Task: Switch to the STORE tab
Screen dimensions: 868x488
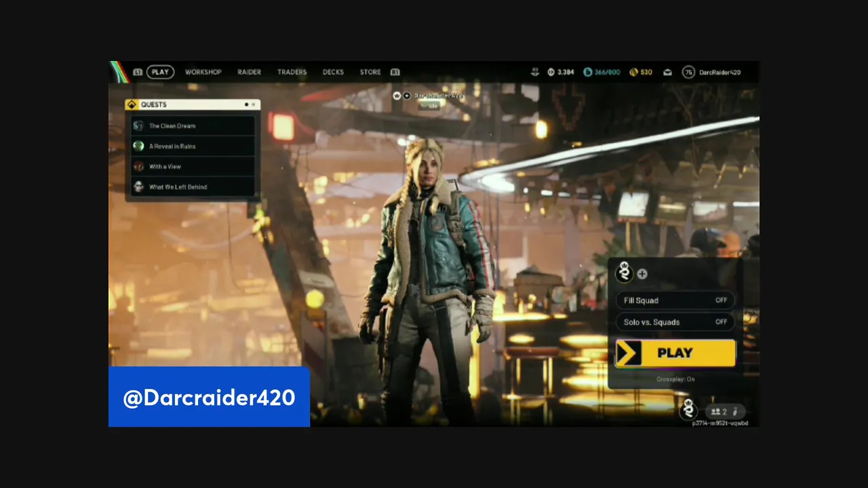Action: (x=370, y=72)
